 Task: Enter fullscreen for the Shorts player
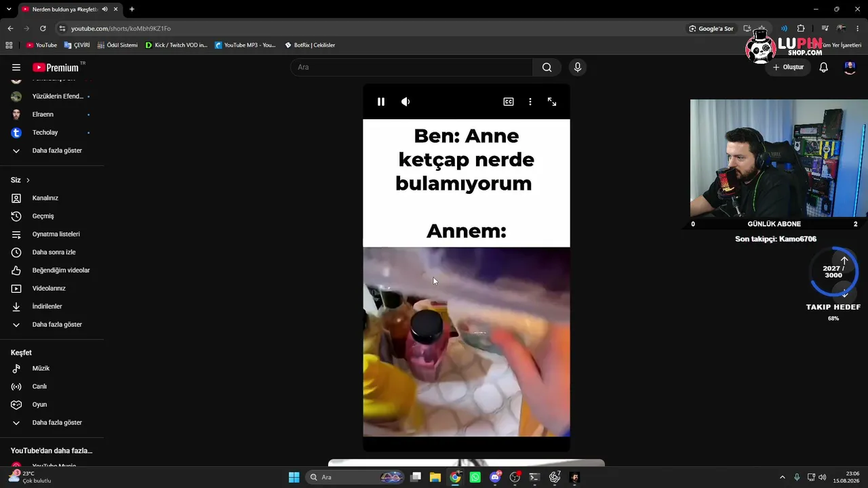[x=552, y=102]
